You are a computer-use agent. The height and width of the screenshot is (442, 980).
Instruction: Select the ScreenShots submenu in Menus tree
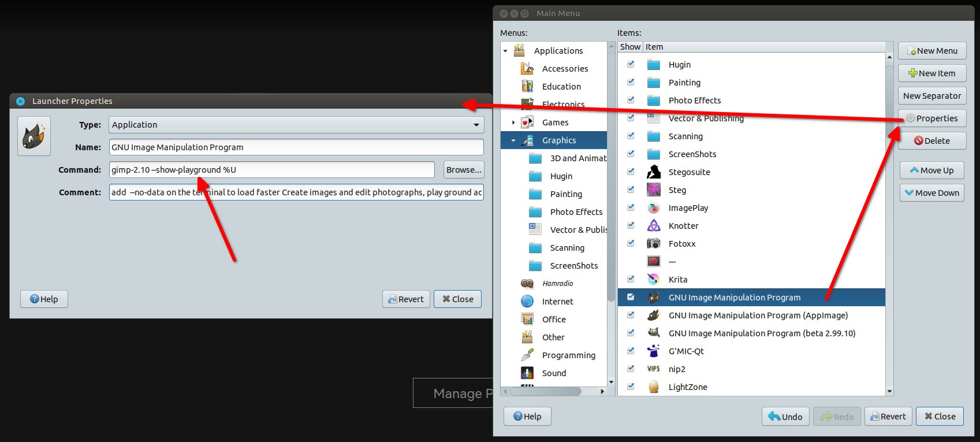pos(574,266)
